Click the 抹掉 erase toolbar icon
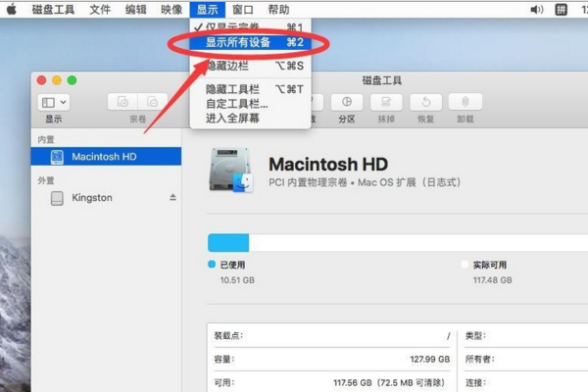588x392 pixels. coord(386,102)
